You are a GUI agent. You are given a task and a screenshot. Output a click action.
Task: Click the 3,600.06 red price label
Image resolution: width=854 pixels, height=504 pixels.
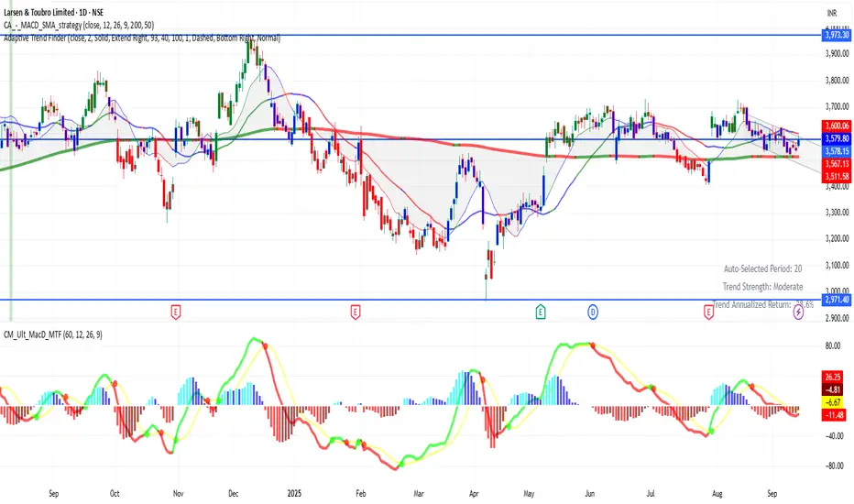(x=836, y=126)
